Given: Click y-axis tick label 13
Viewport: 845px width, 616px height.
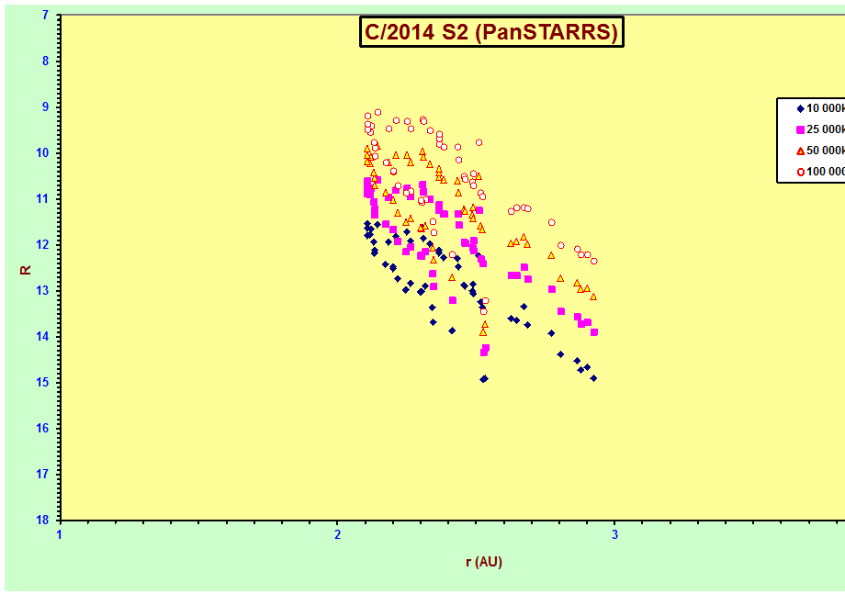Looking at the screenshot, I should click(42, 291).
